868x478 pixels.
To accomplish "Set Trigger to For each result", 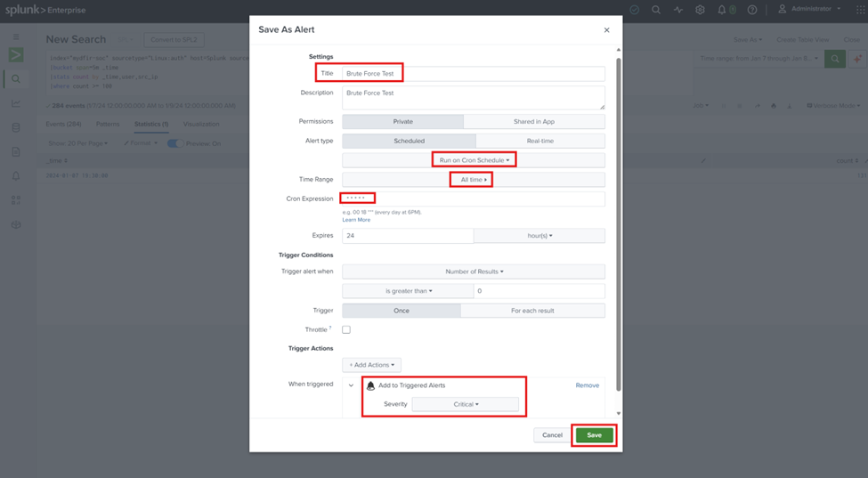I will tap(532, 311).
